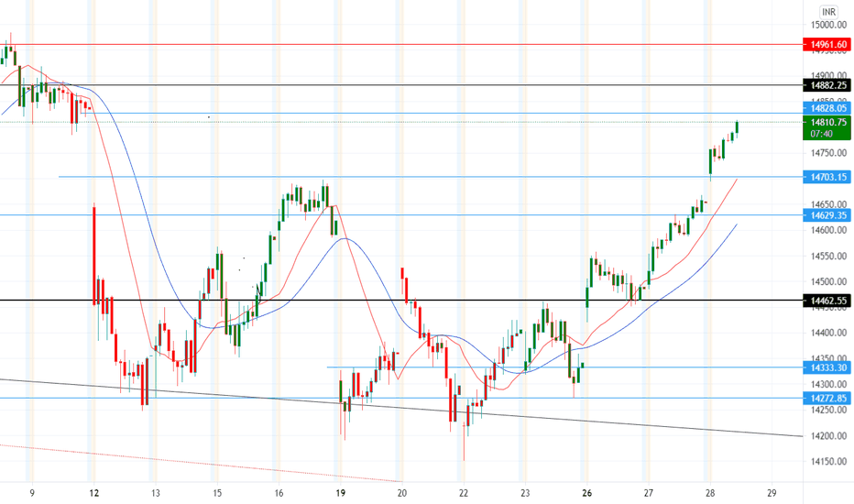Click the blue 14333.30 level label

827,367
